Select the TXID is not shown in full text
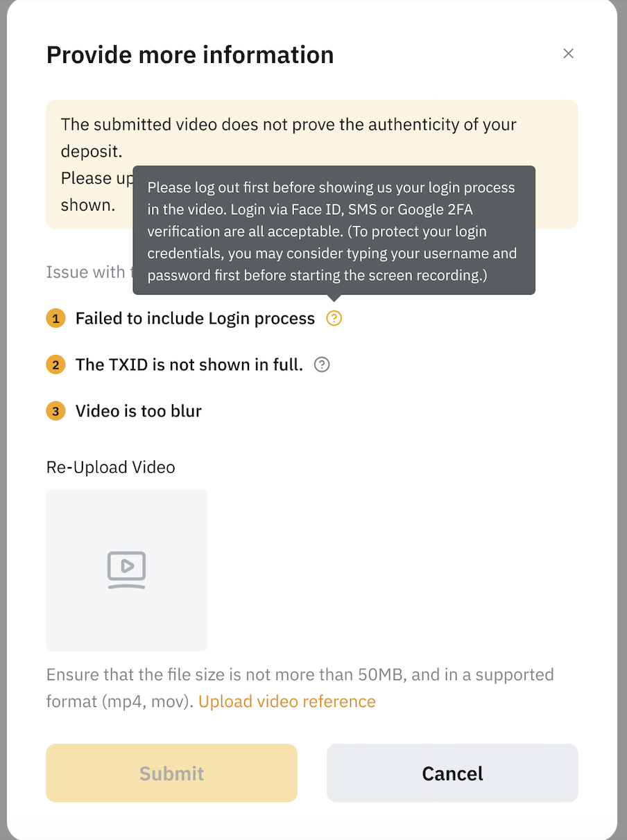Viewport: 627px width, 840px height. click(x=189, y=365)
